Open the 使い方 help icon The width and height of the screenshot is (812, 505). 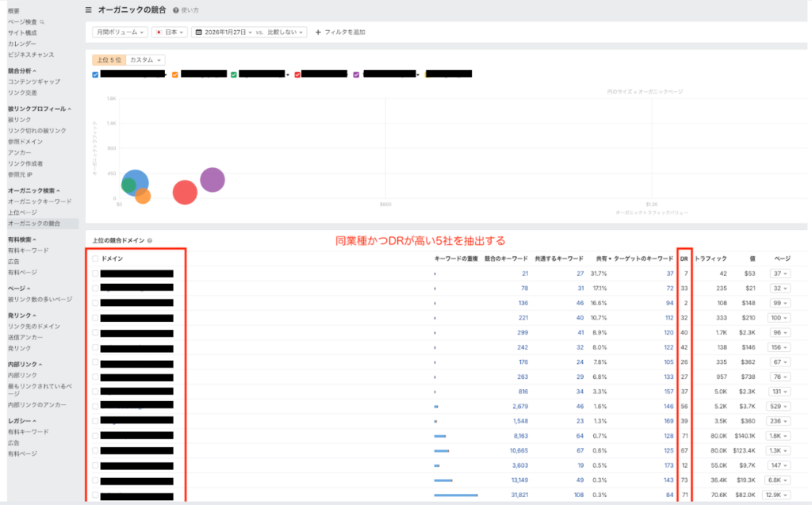[175, 10]
